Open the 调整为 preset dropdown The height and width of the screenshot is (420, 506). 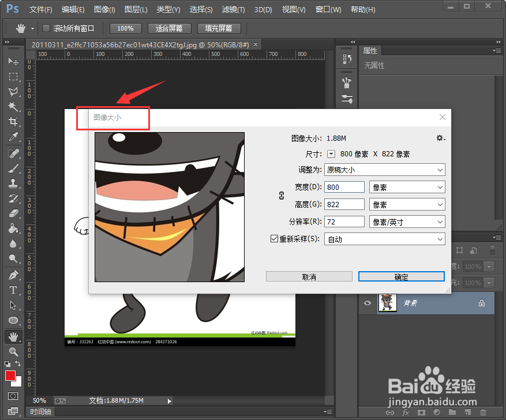385,170
